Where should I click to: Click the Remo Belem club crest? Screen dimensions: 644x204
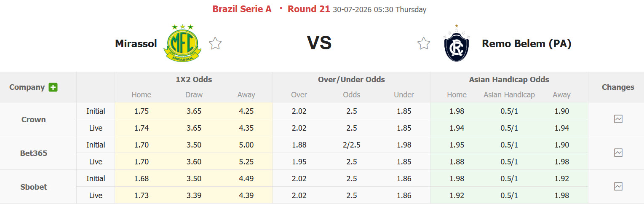(x=457, y=43)
